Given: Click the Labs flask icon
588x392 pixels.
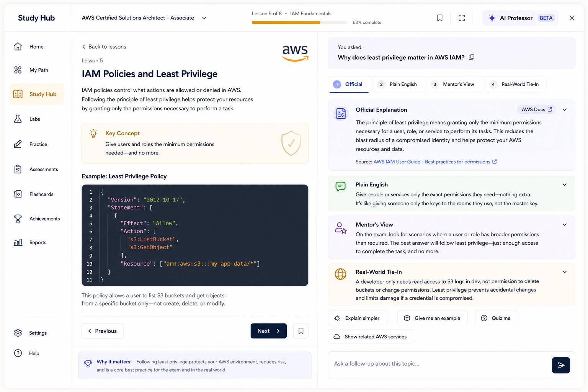Looking at the screenshot, I should pos(18,119).
